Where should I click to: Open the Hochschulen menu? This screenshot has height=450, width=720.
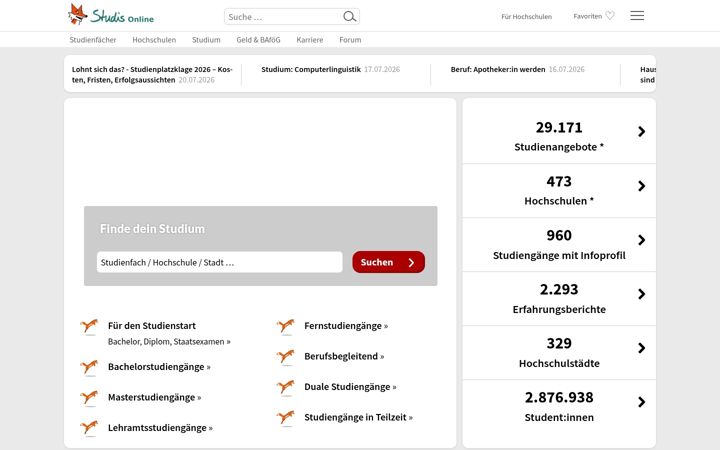[x=154, y=40]
